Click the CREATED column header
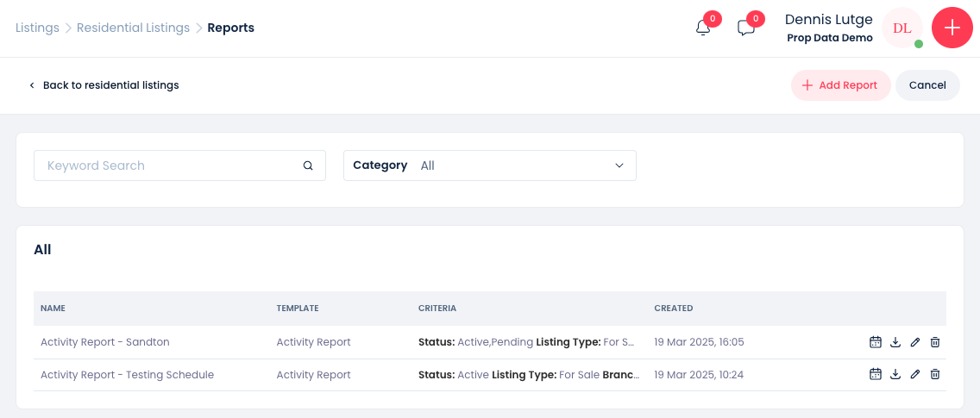Image resolution: width=980 pixels, height=418 pixels. click(x=673, y=308)
